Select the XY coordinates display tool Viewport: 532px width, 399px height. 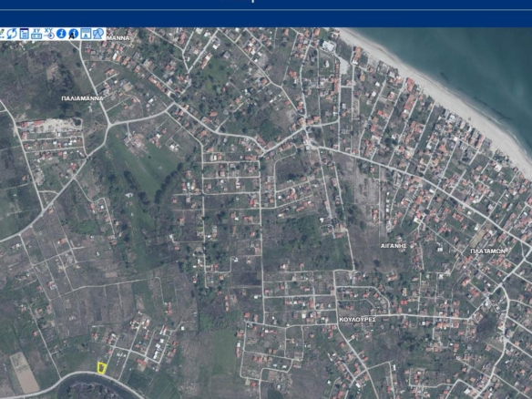pyautogui.click(x=36, y=34)
